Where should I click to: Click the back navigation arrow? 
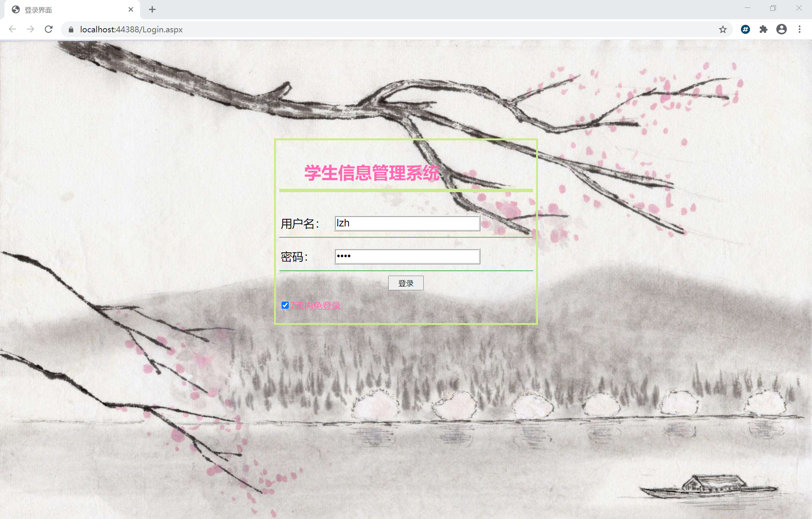click(12, 29)
